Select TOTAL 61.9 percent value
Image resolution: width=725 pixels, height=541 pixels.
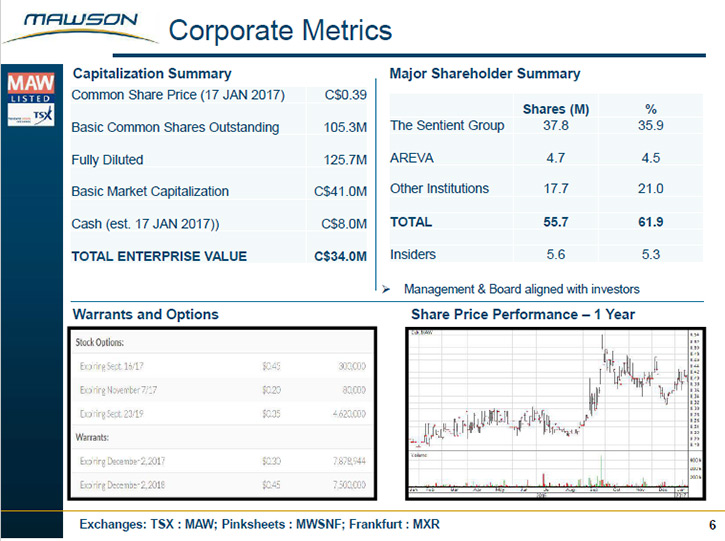tap(651, 222)
